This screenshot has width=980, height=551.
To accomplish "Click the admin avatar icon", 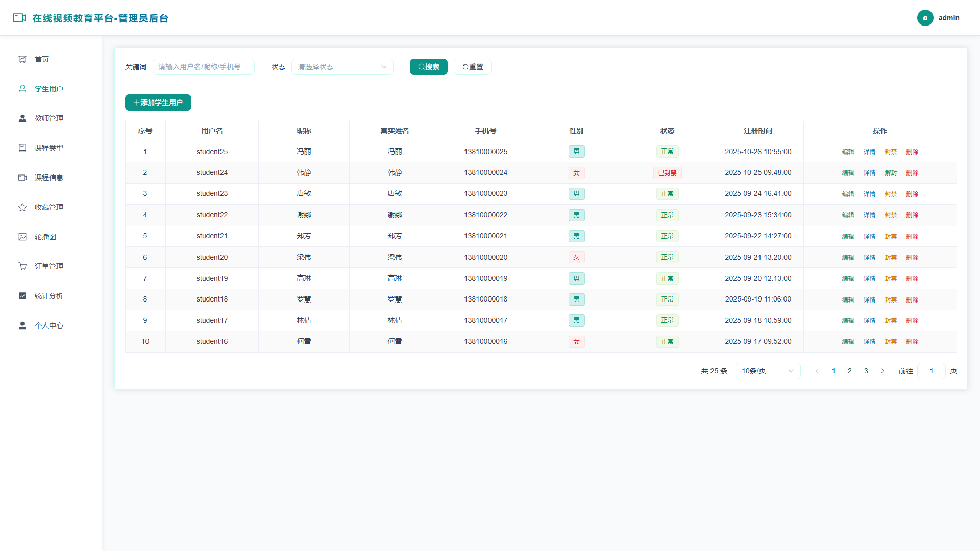I will pos(925,18).
